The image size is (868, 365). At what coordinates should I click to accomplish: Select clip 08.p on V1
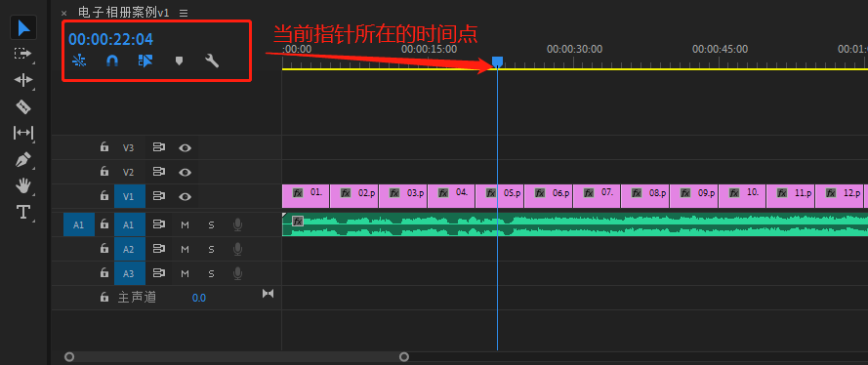coord(645,196)
